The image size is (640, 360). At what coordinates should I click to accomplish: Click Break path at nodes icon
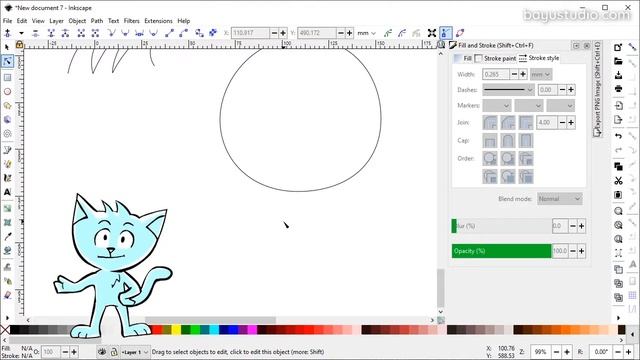click(x=65, y=33)
